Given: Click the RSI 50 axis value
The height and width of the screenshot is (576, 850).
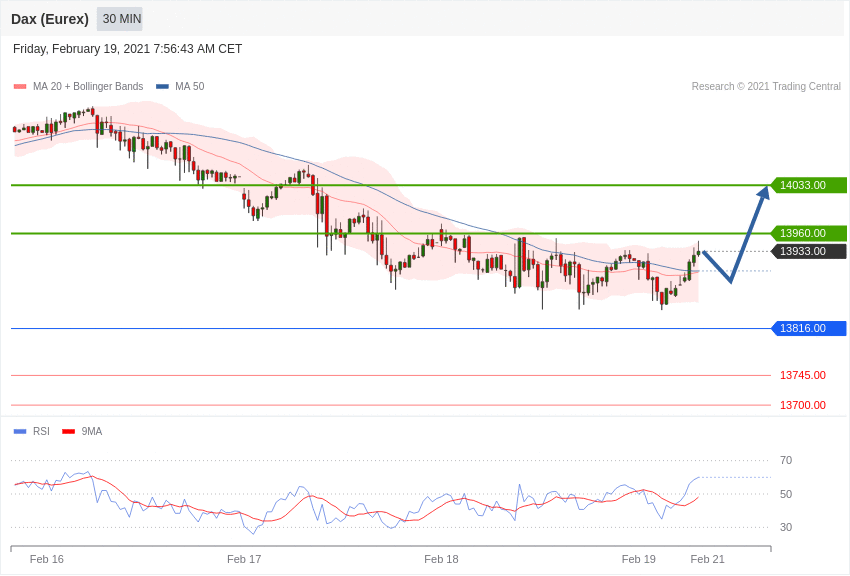Looking at the screenshot, I should click(x=785, y=494).
